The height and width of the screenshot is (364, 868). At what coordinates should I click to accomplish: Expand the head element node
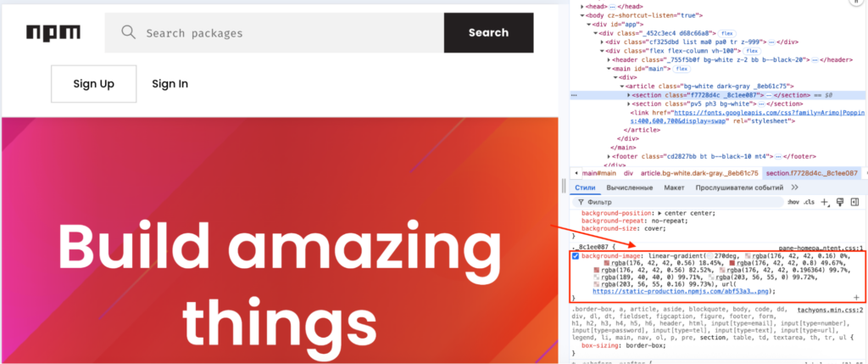tap(581, 6)
